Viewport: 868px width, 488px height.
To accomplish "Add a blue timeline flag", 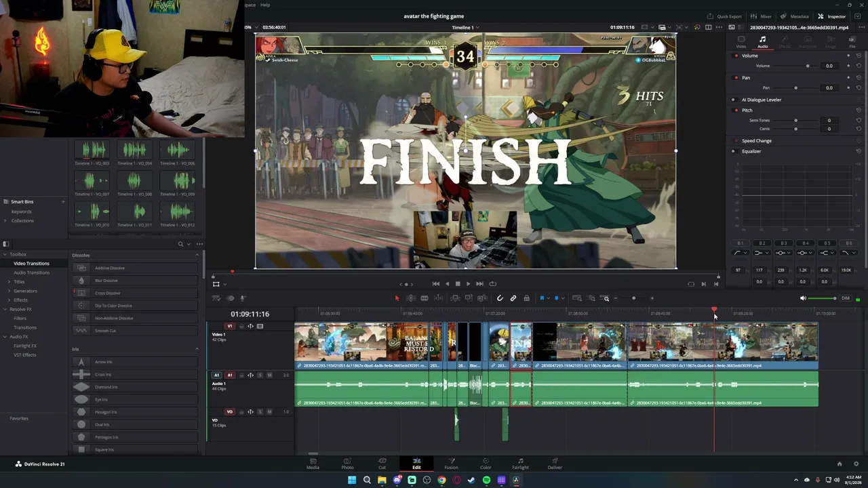I will tap(542, 298).
